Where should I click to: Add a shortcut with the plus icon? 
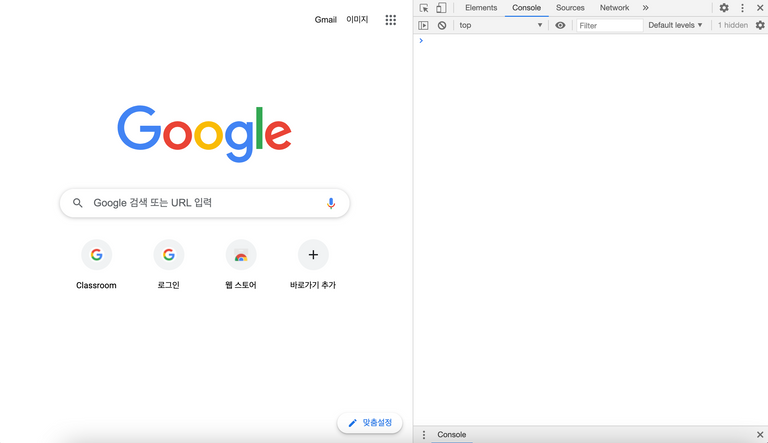(313, 255)
